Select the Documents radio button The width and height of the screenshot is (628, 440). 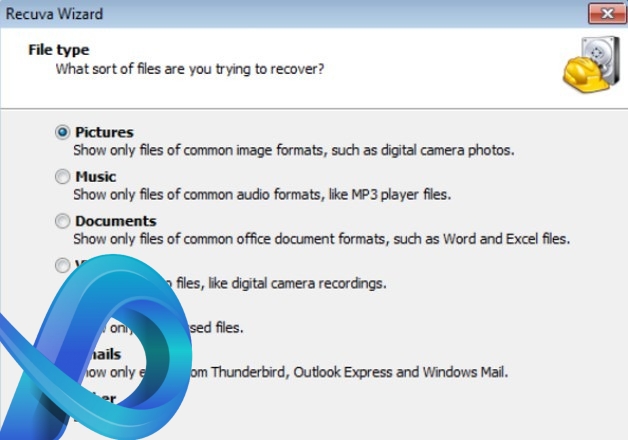coord(62,221)
